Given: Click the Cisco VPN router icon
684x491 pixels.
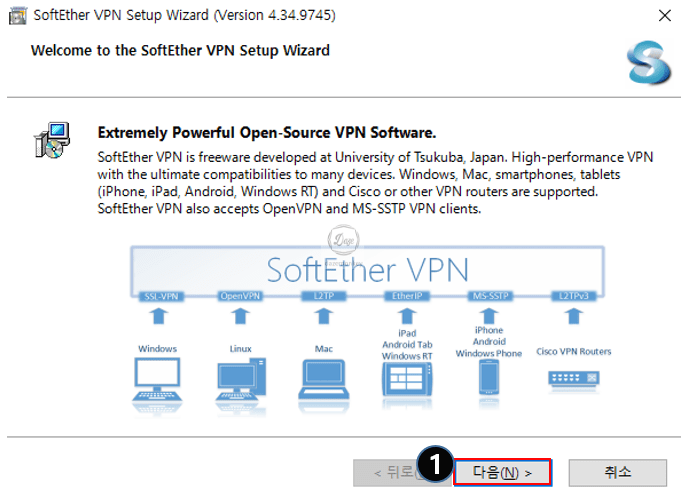Looking at the screenshot, I should (x=574, y=378).
